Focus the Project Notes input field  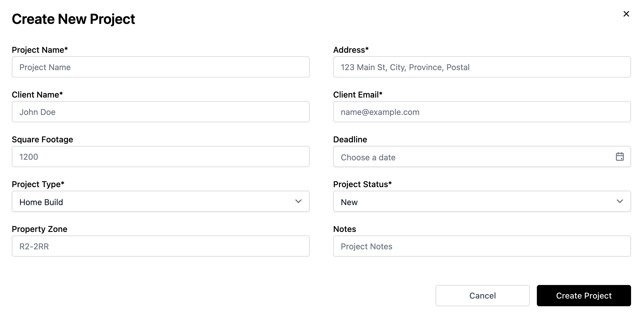point(482,246)
